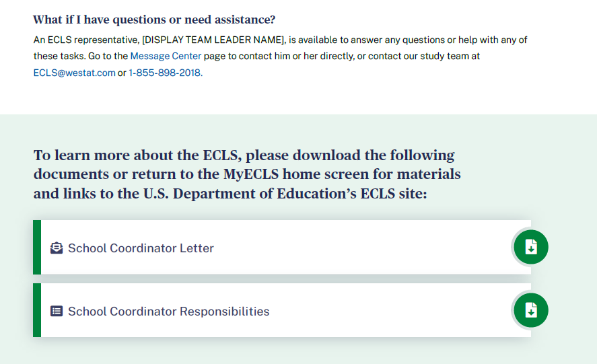Call the 1-855-898-2018 phone number link
Screen dimensions: 597x364
coord(165,73)
